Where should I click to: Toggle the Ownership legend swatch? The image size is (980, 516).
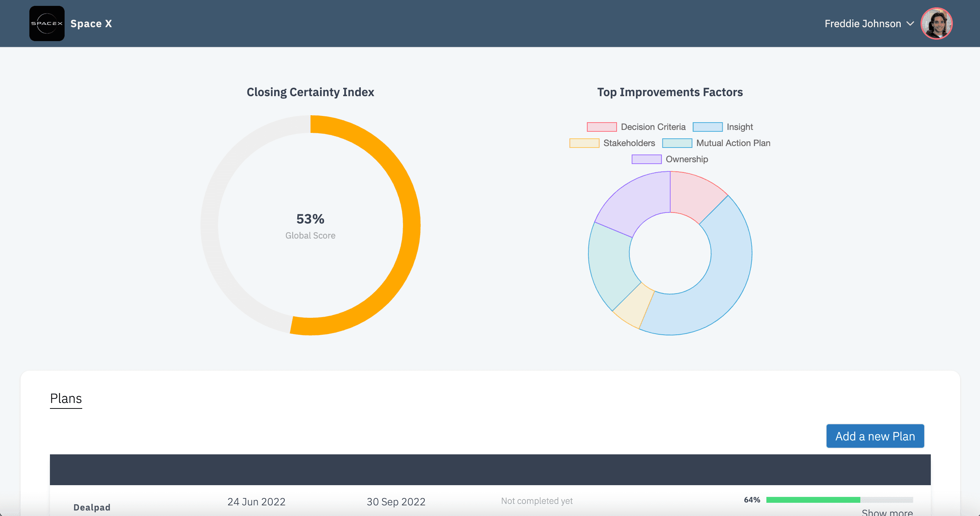(646, 159)
